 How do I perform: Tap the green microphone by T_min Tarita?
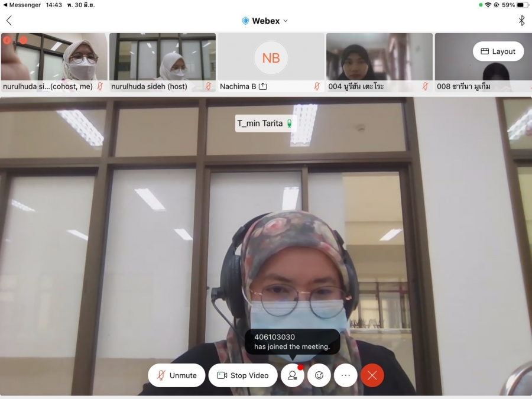click(290, 124)
